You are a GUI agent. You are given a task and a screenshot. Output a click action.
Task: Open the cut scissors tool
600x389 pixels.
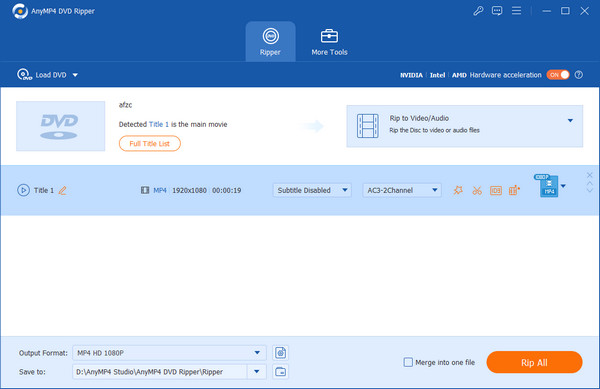477,190
